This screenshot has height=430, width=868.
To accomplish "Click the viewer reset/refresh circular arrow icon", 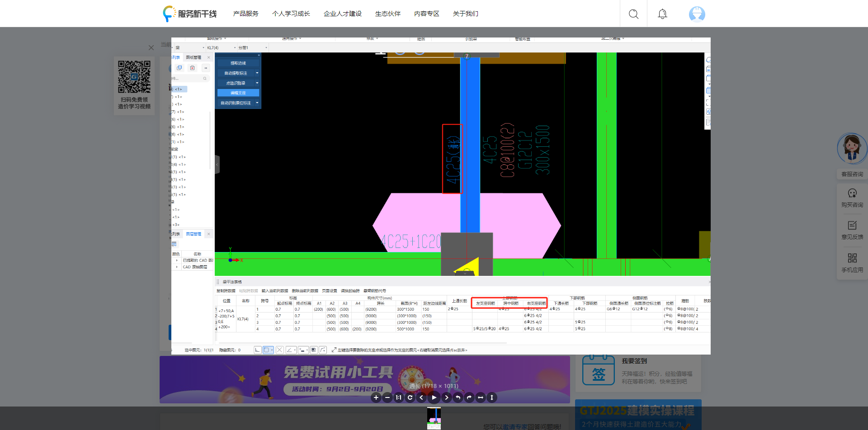I will [x=410, y=397].
